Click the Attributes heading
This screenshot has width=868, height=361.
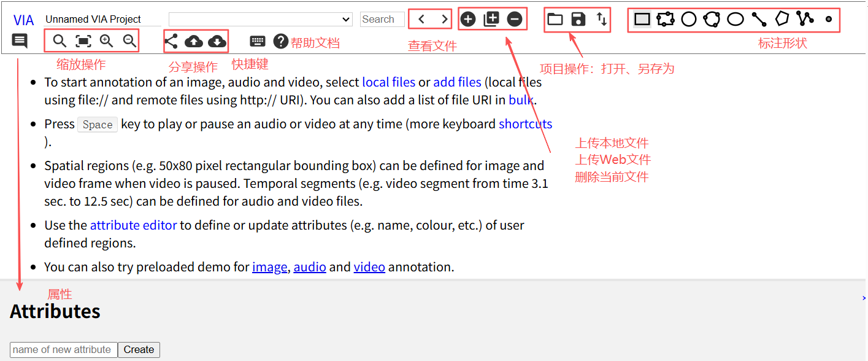click(x=55, y=311)
